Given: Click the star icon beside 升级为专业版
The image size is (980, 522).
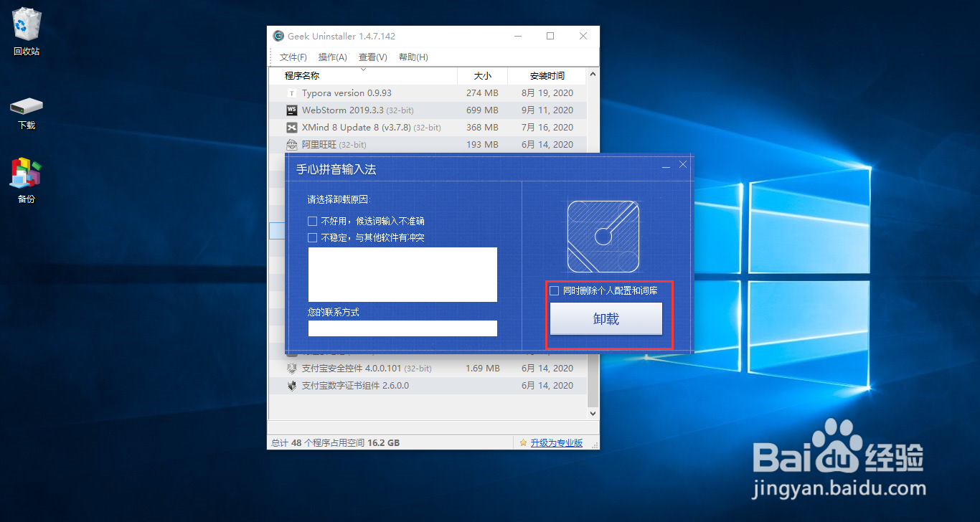Looking at the screenshot, I should (524, 443).
